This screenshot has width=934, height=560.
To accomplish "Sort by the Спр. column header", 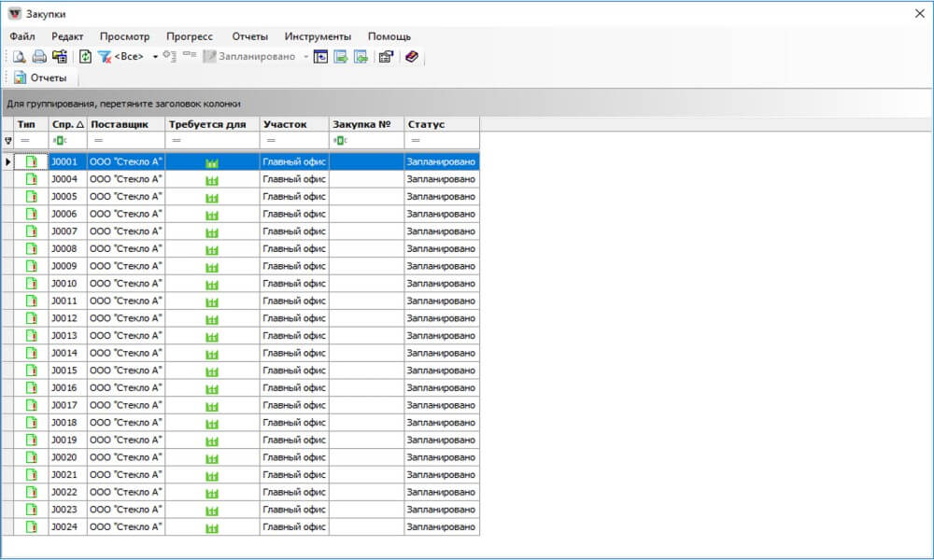I will click(67, 124).
